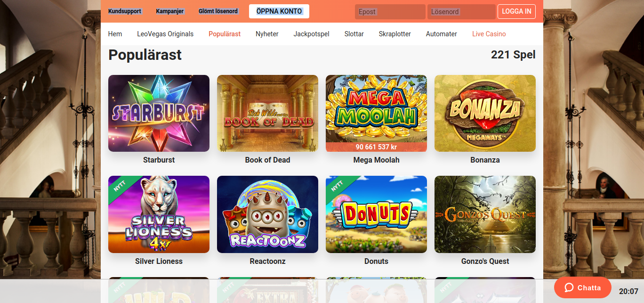Click the ÖPPNA KONTO button
Viewport: 644px width, 303px height.
279,11
